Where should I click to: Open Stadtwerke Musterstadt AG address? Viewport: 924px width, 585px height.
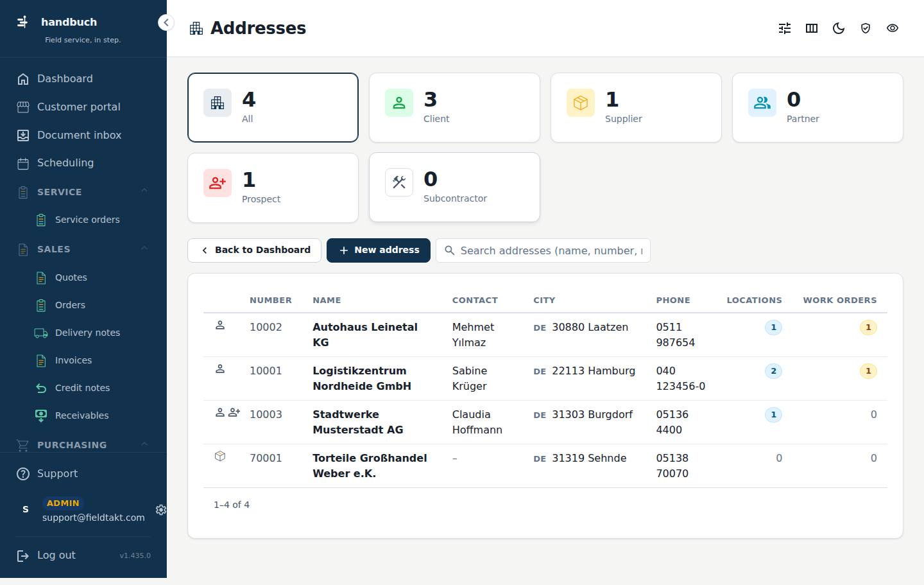coord(358,422)
